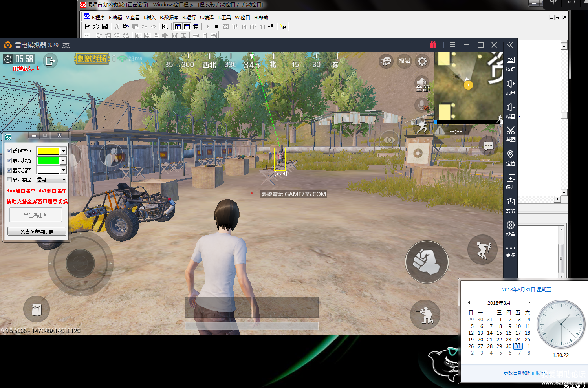Lower emulator volume with 减量
The image size is (588, 388).
[x=511, y=111]
